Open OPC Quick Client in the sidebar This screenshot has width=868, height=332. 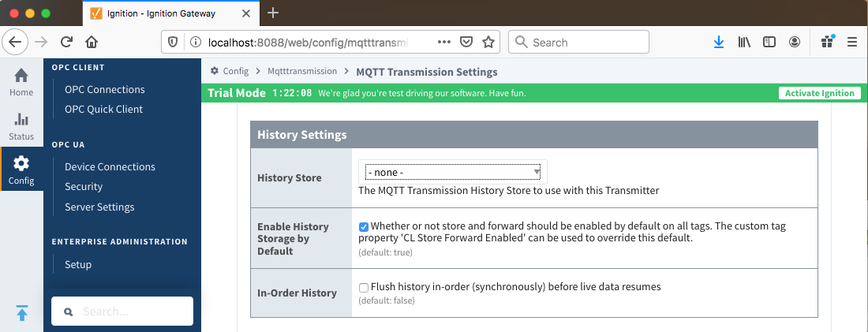[x=103, y=109]
